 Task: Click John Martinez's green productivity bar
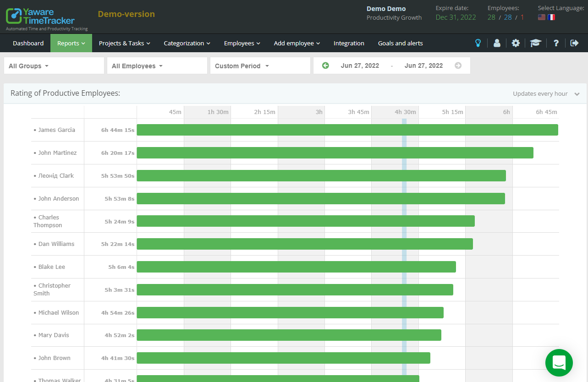[335, 153]
